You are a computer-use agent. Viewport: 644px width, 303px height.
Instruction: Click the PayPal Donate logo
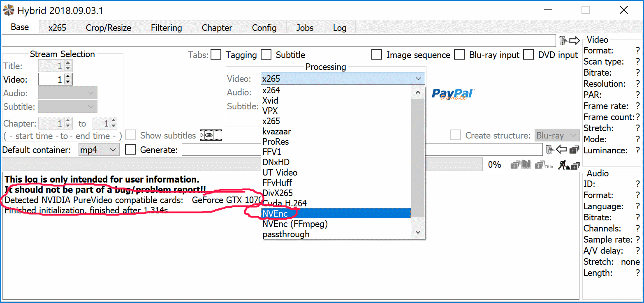(453, 94)
